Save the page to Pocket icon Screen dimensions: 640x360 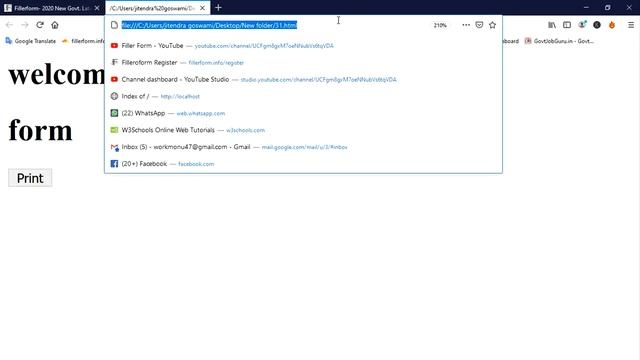tap(479, 25)
